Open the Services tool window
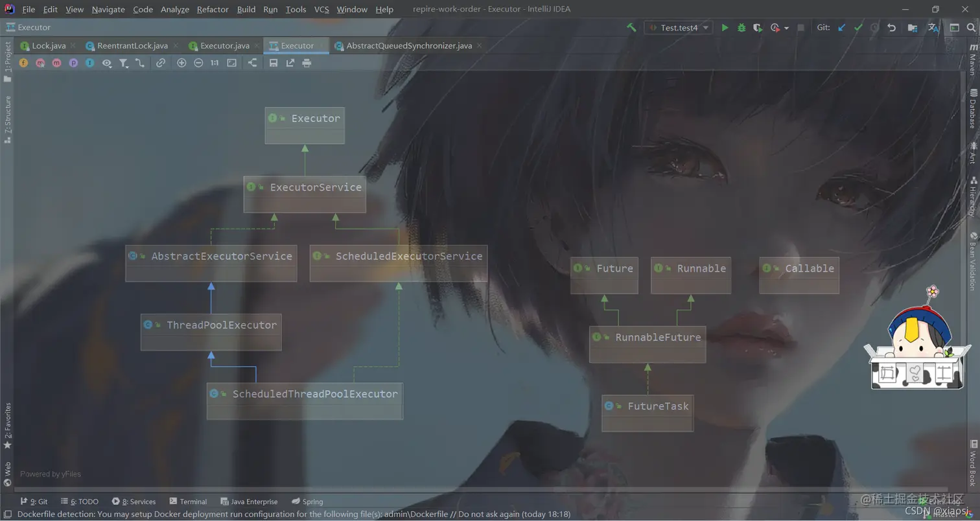The width and height of the screenshot is (980, 521). (x=134, y=502)
